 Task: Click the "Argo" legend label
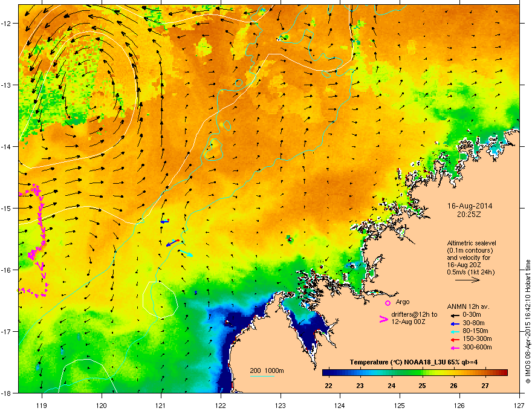403,302
